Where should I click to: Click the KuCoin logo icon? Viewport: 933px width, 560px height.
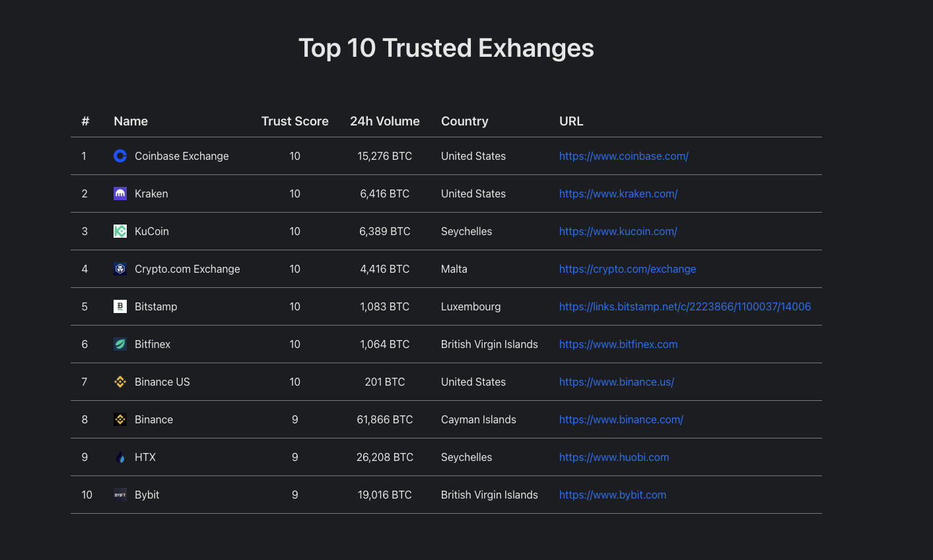(x=120, y=231)
